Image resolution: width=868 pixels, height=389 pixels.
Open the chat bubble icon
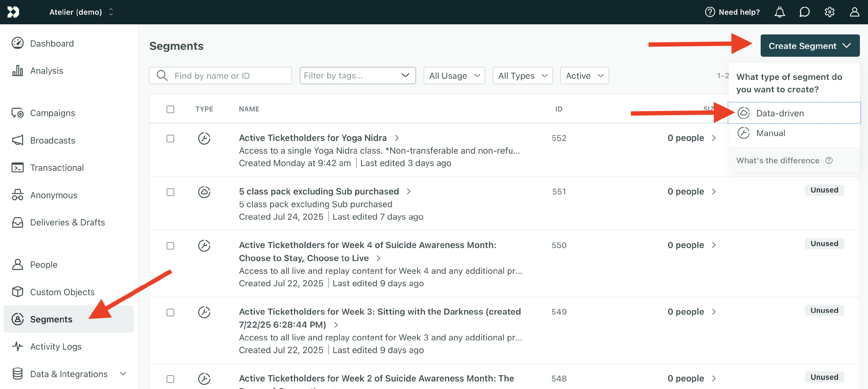pos(804,12)
